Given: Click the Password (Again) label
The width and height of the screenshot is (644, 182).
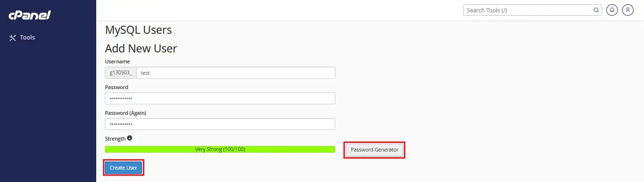Looking at the screenshot, I should click(126, 113).
